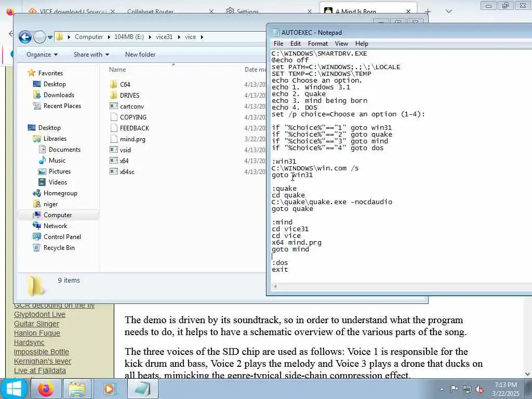The width and height of the screenshot is (532, 399).
Task: Open Recent Places in navigation pane
Action: (x=62, y=106)
